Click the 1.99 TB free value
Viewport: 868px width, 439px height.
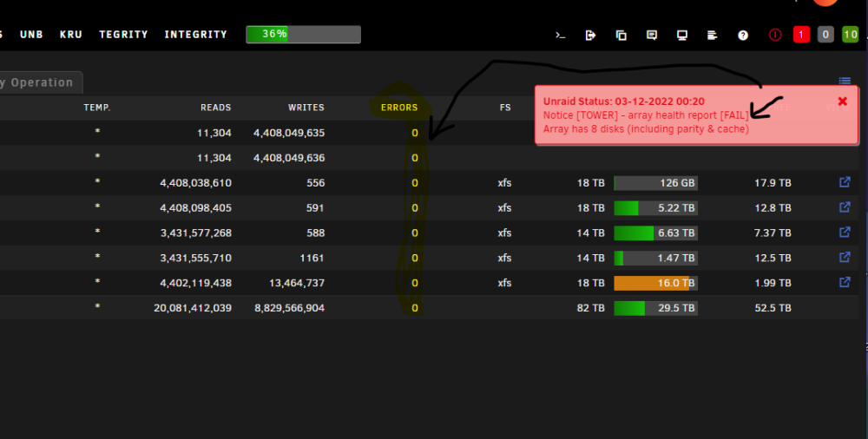click(x=773, y=283)
